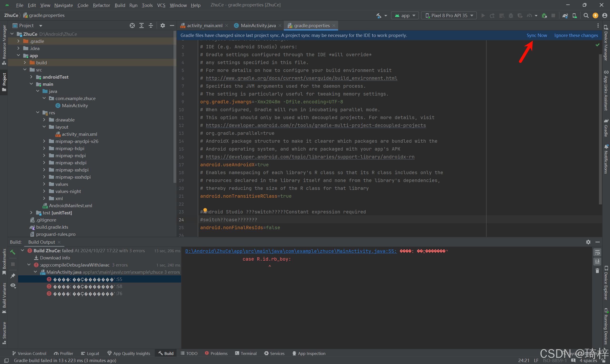The image size is (610, 364).
Task: Open the run configuration dropdown showing 'app'
Action: 405,15
